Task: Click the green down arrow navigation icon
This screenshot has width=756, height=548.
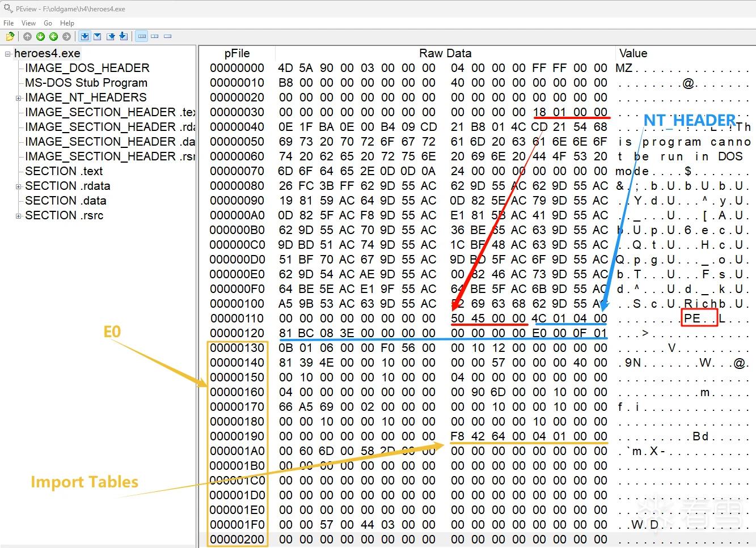Action: [40, 36]
